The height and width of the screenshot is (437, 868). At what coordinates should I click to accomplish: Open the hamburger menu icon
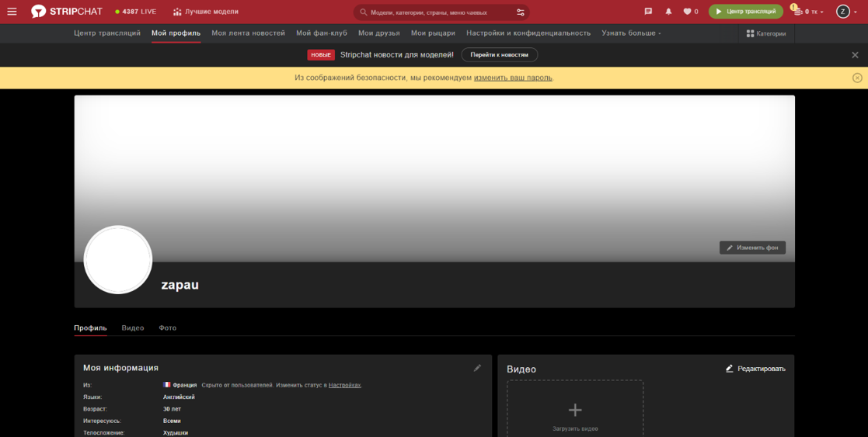(12, 12)
